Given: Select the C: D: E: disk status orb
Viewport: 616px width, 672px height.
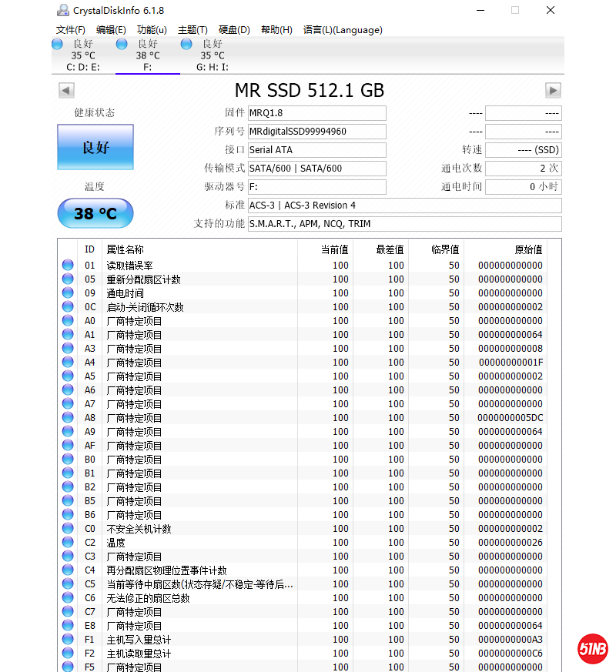Looking at the screenshot, I should pos(57,45).
